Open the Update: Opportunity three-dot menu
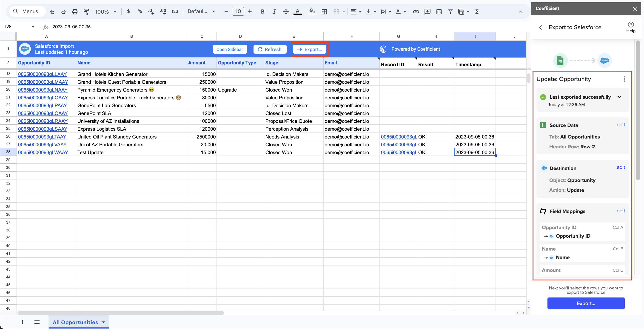The width and height of the screenshot is (644, 329). pos(624,79)
